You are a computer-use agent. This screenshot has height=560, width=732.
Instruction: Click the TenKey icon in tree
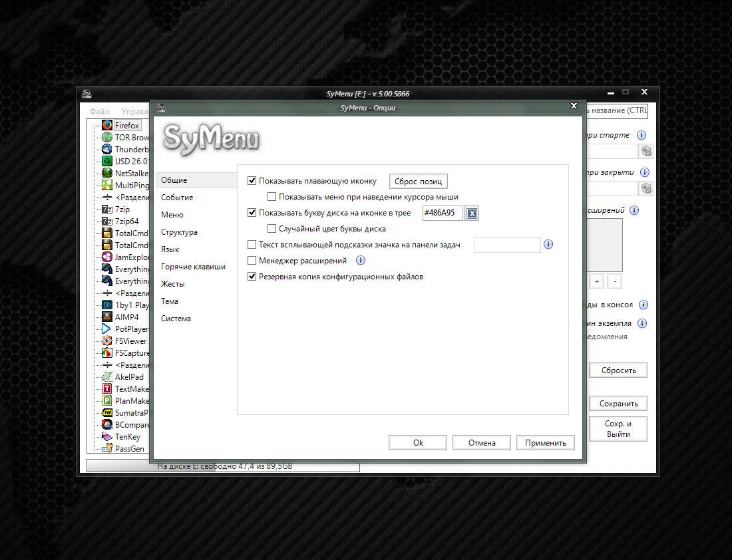click(x=107, y=436)
